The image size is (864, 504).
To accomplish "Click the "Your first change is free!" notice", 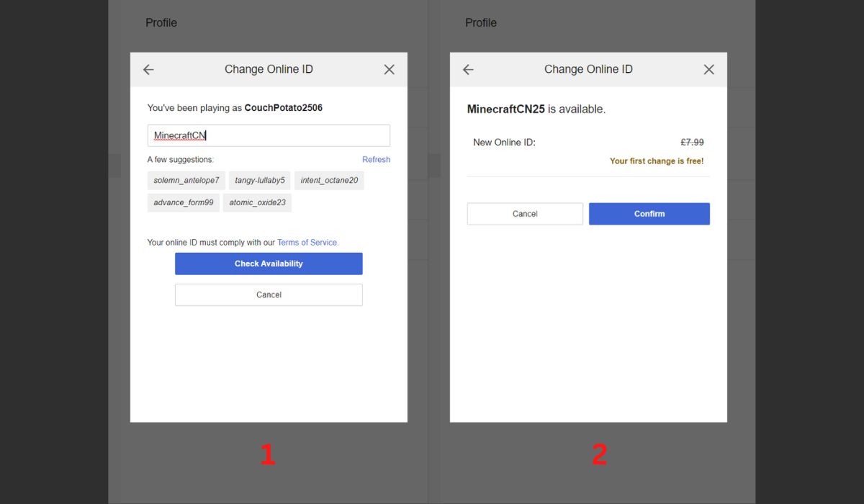I will (657, 161).
